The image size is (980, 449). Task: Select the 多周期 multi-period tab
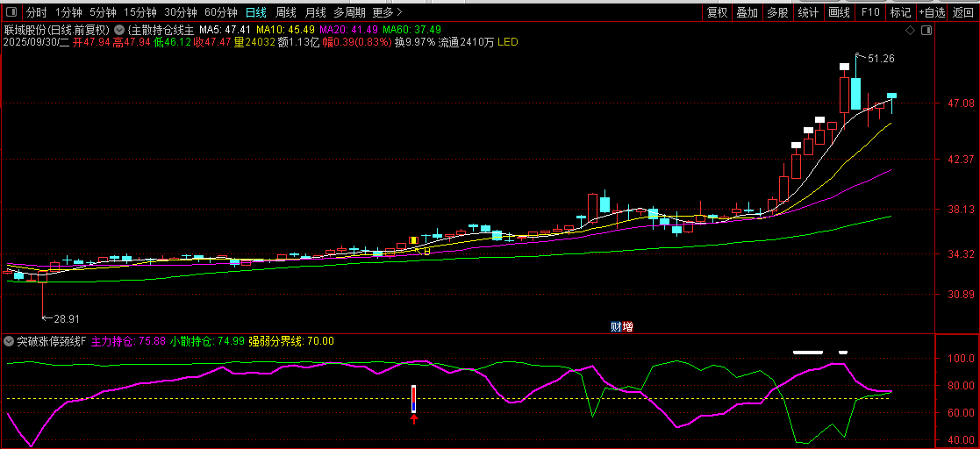[x=349, y=12]
